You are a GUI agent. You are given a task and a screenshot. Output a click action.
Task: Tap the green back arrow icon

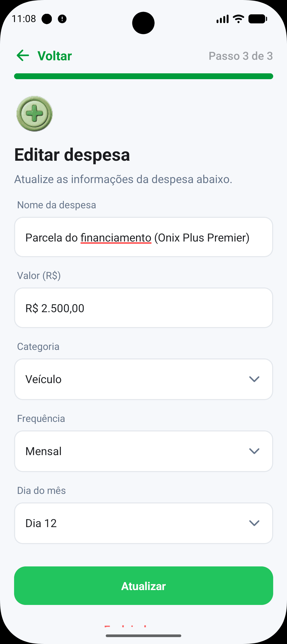tap(23, 56)
